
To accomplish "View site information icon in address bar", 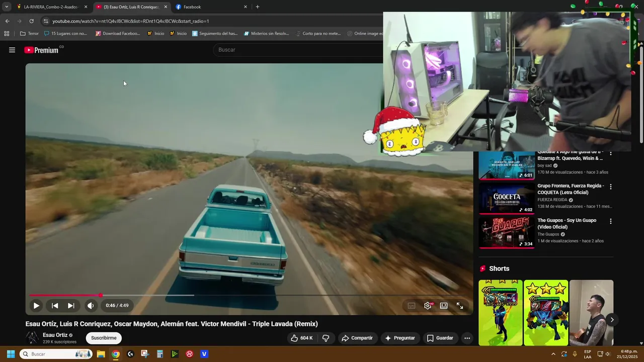I will (x=46, y=21).
